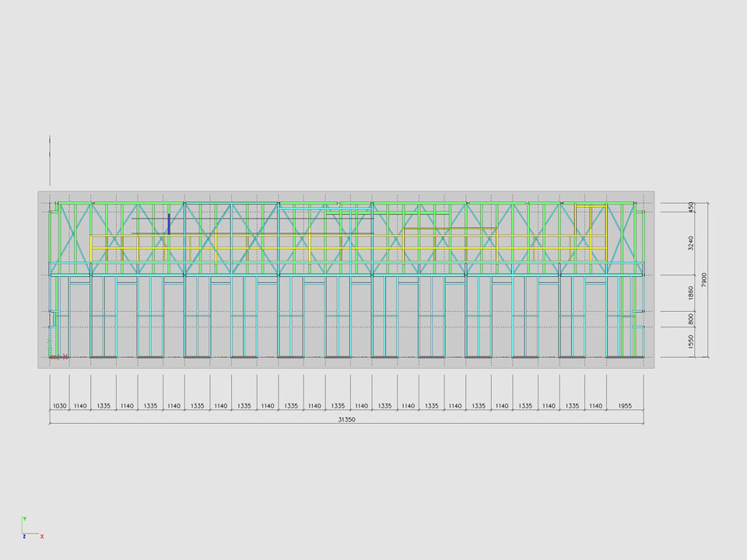Choose the 800 vertical dimension label
The image size is (747, 560).
[x=691, y=319]
